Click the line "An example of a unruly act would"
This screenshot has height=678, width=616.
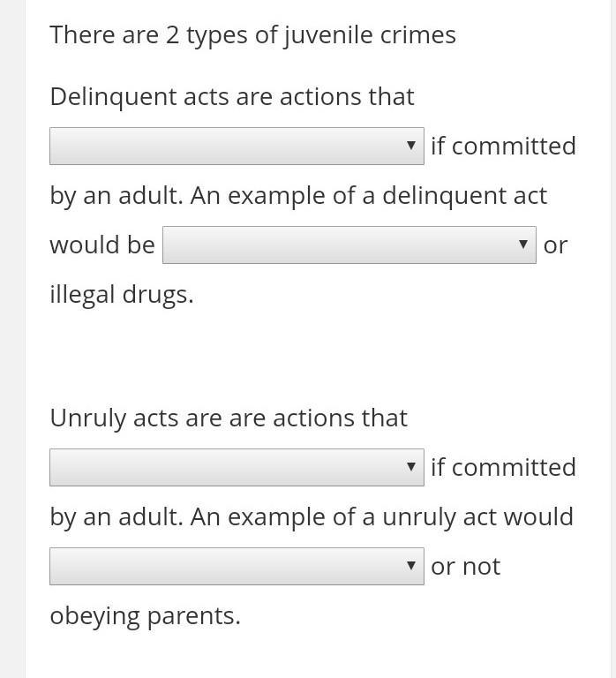[x=382, y=517]
